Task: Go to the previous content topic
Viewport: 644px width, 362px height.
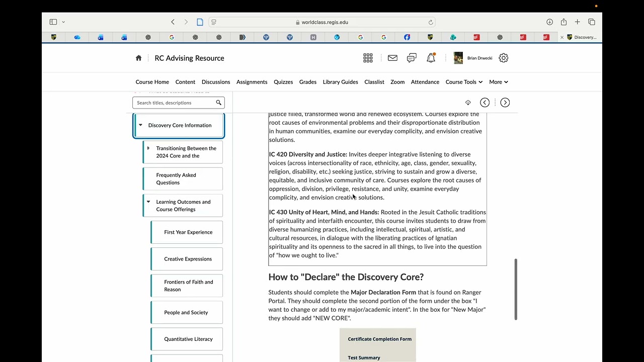Action: (485, 103)
